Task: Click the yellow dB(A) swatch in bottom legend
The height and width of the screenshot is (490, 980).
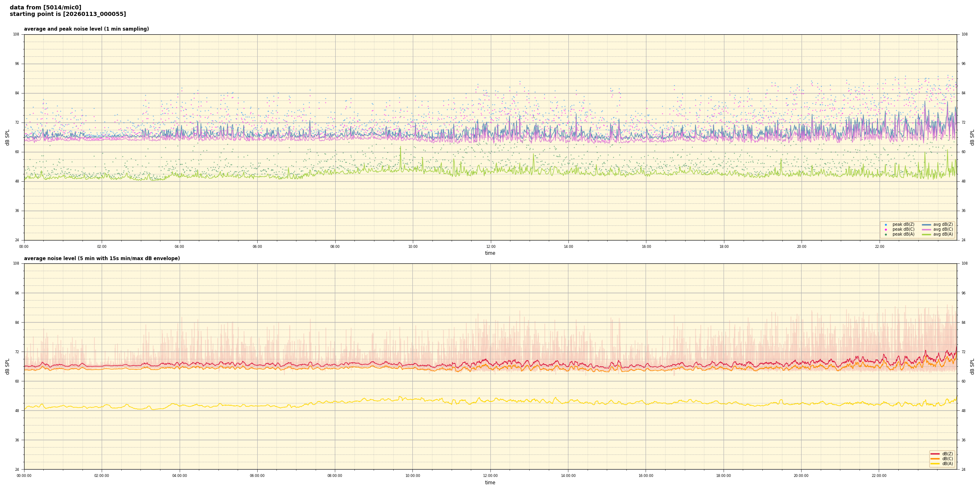Action: coord(935,463)
